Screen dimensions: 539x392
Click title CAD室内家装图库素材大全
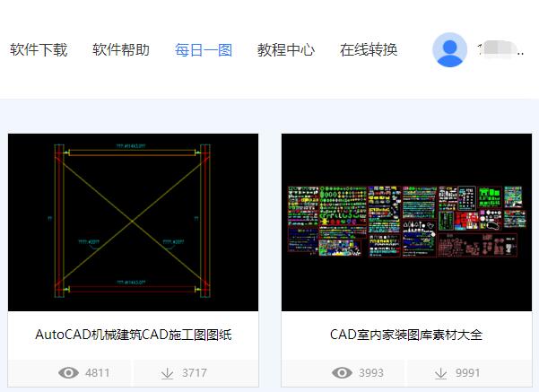pyautogui.click(x=406, y=335)
